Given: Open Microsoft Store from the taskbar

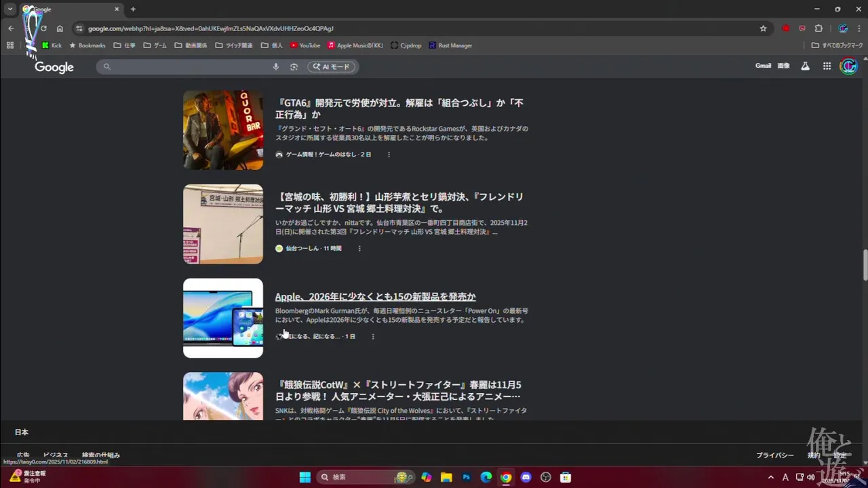Looking at the screenshot, I should tap(566, 477).
